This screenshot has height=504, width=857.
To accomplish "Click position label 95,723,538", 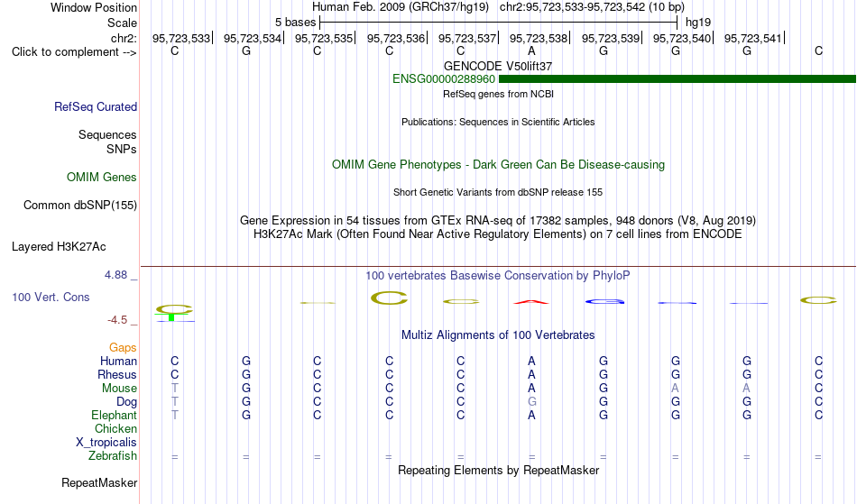I will tap(539, 38).
